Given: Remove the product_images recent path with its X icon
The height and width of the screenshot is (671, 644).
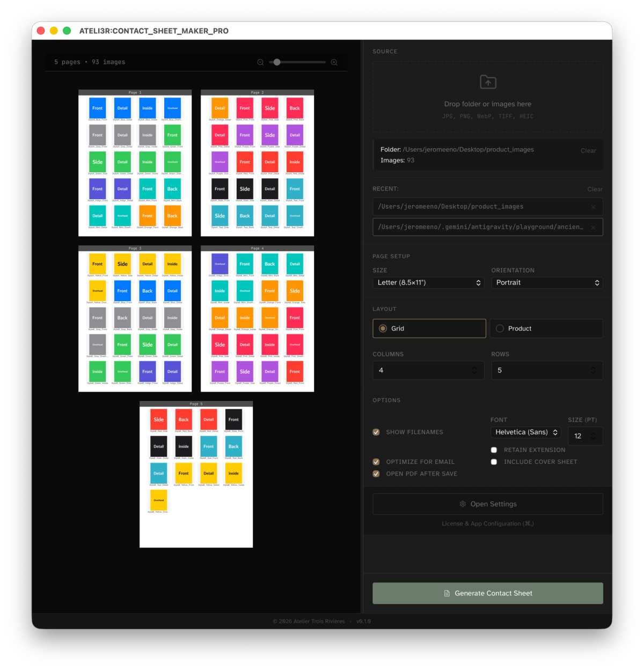Looking at the screenshot, I should 593,207.
